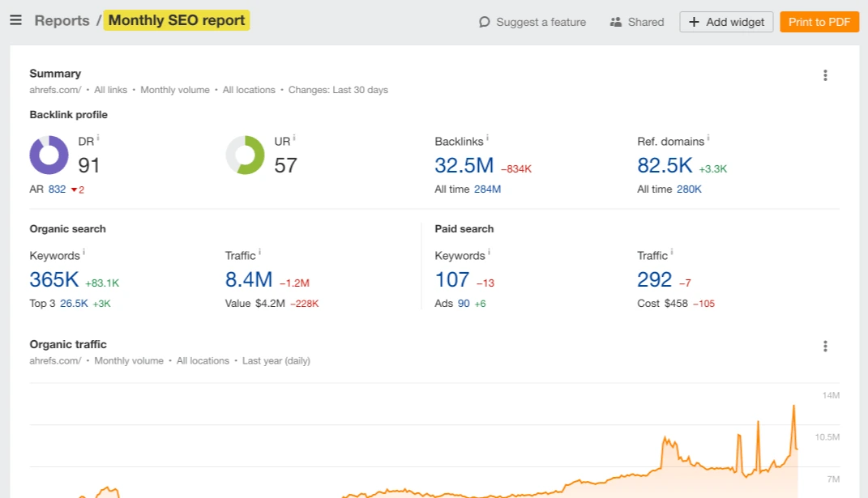The image size is (868, 498).
Task: Click the Ref. domains info icon
Action: [x=708, y=138]
